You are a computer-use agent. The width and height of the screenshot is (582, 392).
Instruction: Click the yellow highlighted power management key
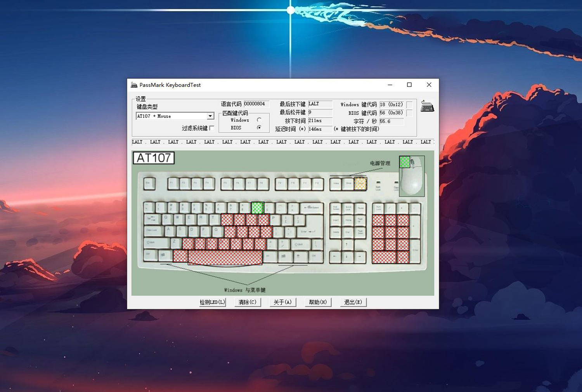coord(360,184)
